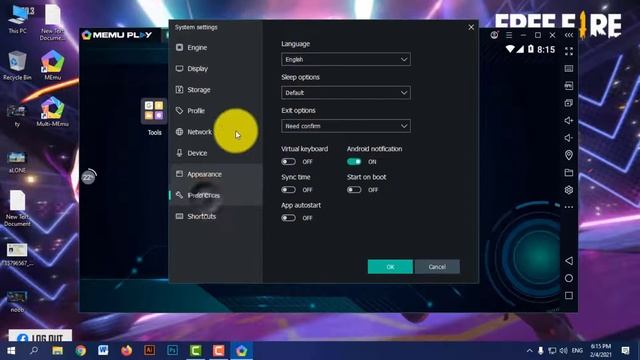The image size is (640, 360).
Task: Close the System settings dialog
Action: (x=471, y=27)
